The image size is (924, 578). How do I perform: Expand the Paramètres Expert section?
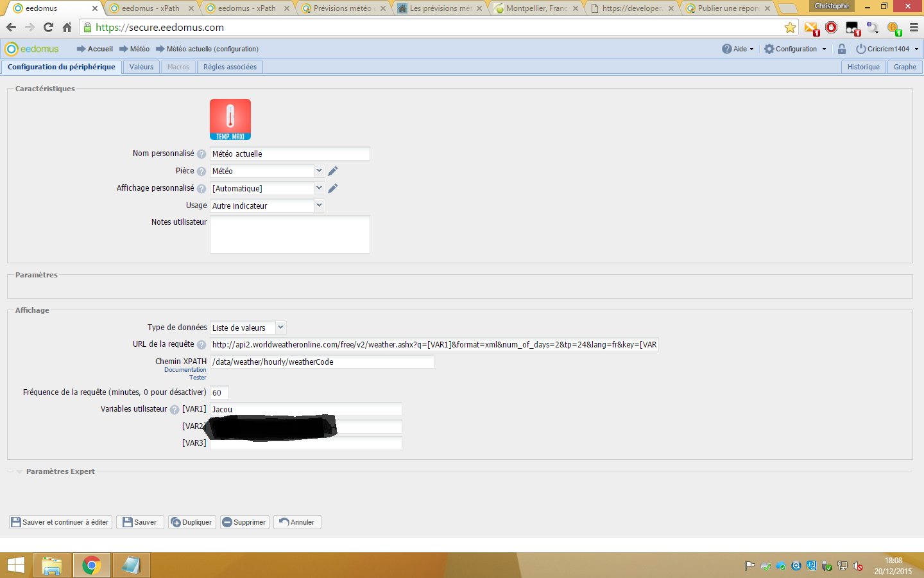60,471
